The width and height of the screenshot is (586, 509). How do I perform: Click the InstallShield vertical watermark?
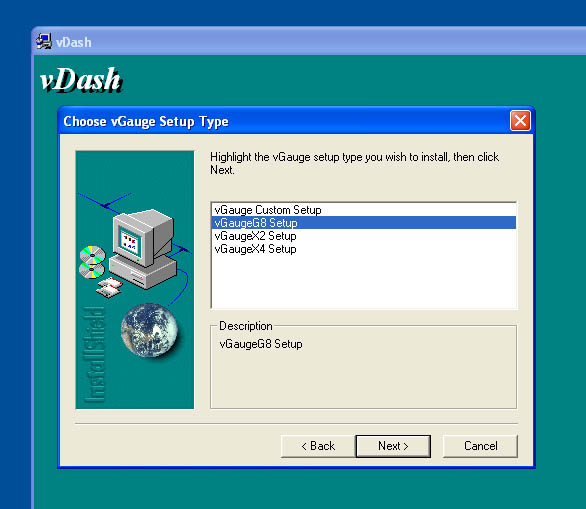(x=93, y=355)
